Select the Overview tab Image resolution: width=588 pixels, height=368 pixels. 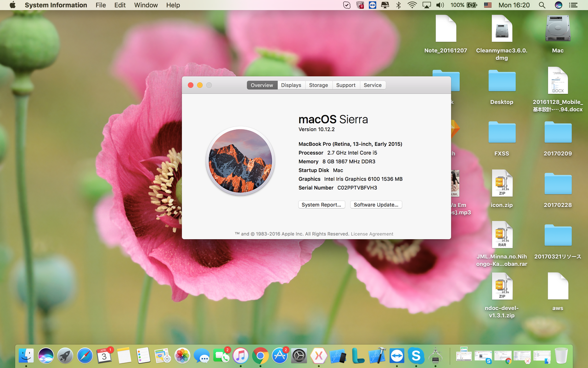[262, 85]
